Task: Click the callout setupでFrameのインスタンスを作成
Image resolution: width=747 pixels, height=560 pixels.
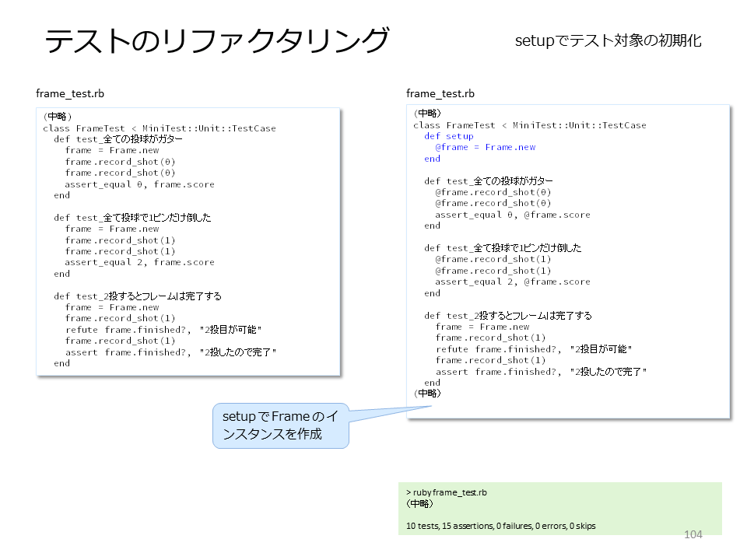Action: point(281,425)
